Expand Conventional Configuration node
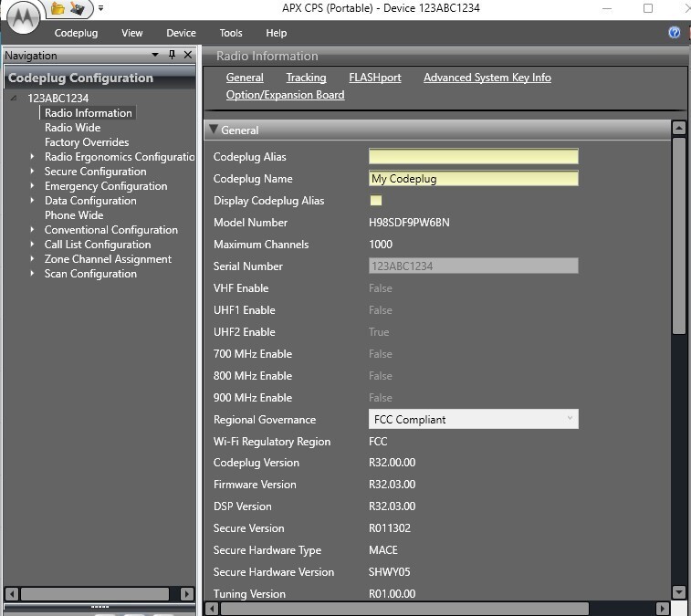The height and width of the screenshot is (616, 691). [32, 229]
